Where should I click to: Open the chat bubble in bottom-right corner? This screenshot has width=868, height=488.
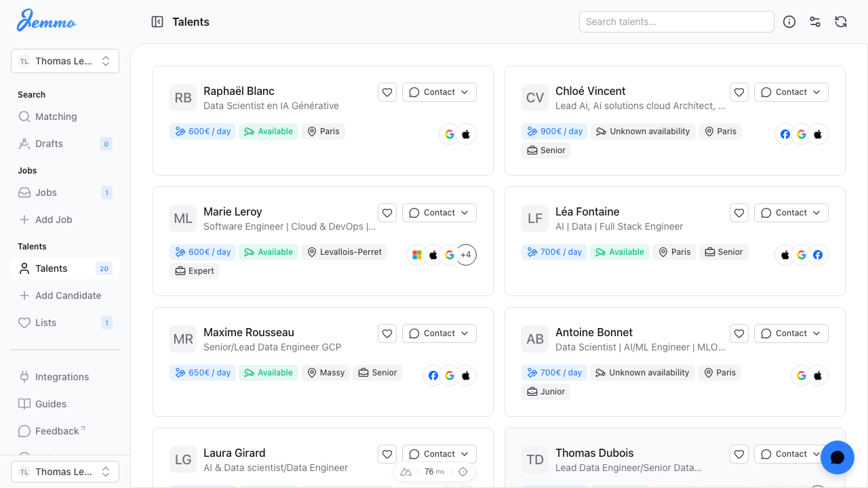click(837, 457)
